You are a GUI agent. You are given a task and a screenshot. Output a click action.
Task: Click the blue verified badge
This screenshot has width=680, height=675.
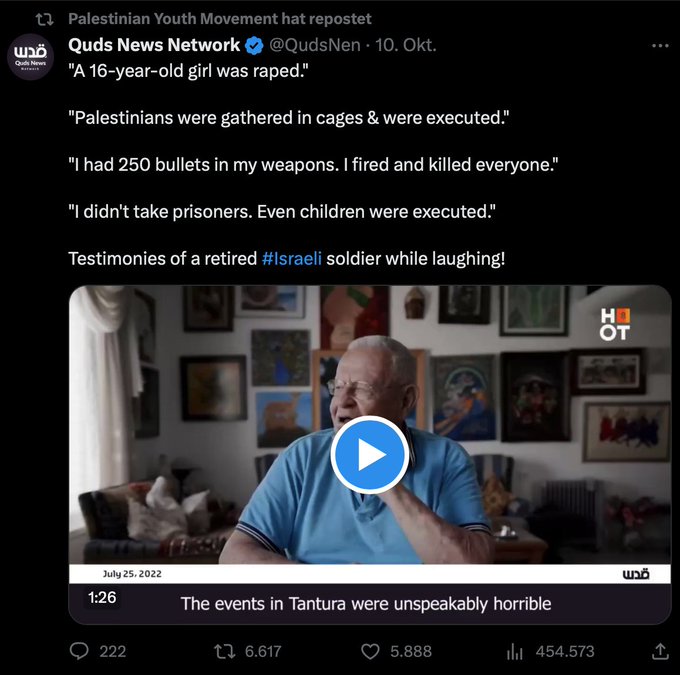click(x=254, y=45)
